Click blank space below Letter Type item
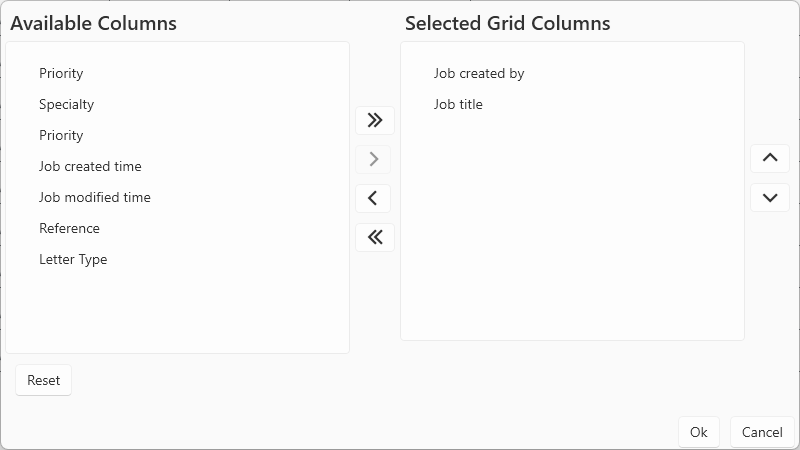 (x=177, y=312)
